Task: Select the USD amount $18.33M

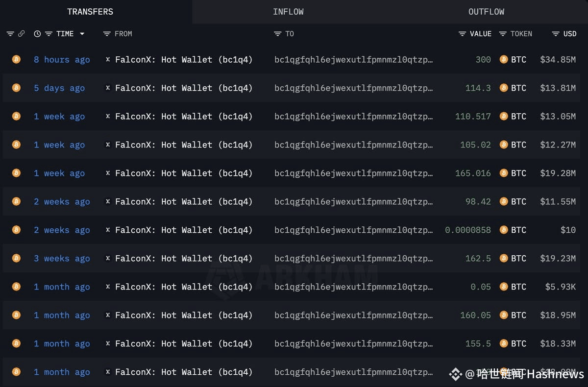Action: [x=558, y=343]
